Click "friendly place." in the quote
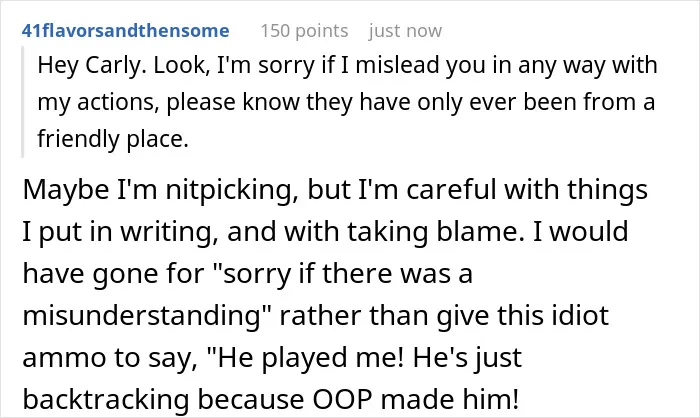The height and width of the screenshot is (418, 700). (x=113, y=139)
